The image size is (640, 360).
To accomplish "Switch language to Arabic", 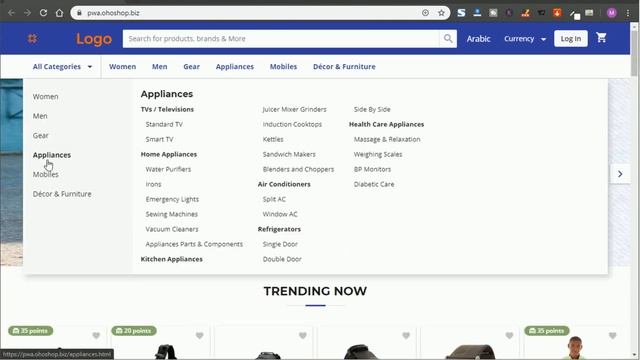I will click(x=478, y=39).
